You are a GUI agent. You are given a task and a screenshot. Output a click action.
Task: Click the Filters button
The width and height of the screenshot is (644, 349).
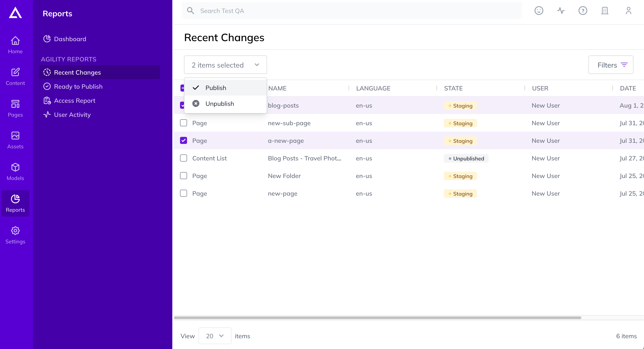[x=611, y=65]
